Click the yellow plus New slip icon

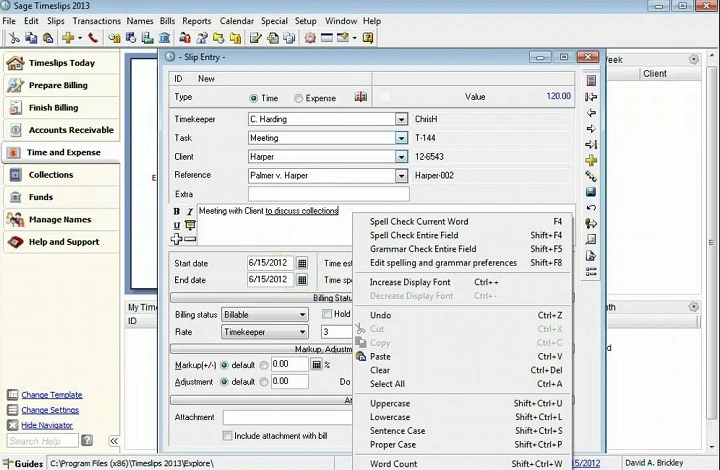(x=591, y=160)
